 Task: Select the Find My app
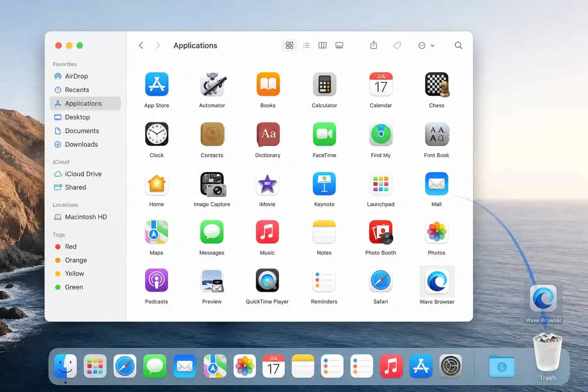click(x=381, y=134)
